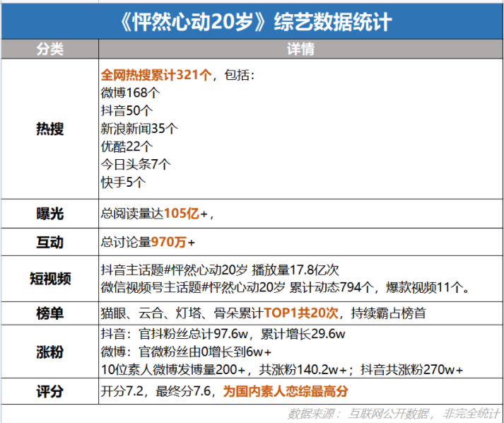Click the text 全网热搜累计321个
Screen dimensions: 504x423
[156, 75]
